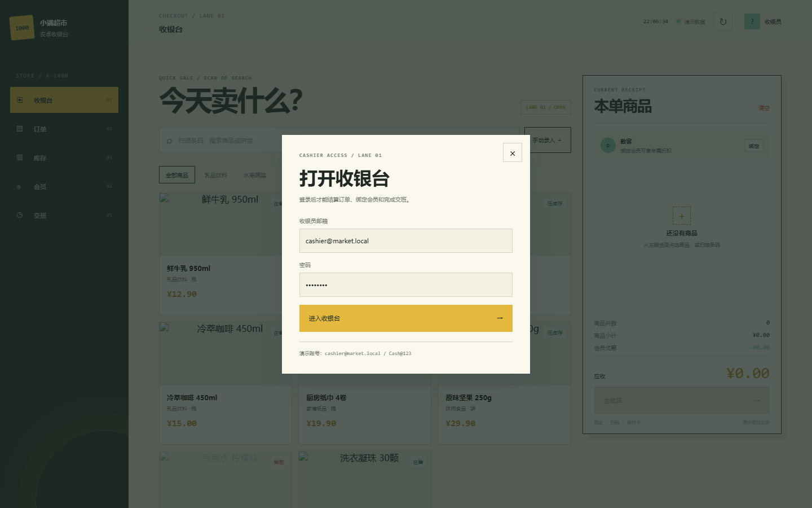This screenshot has width=812, height=508.
Task: Click the 绑定 member button
Action: pyautogui.click(x=754, y=146)
